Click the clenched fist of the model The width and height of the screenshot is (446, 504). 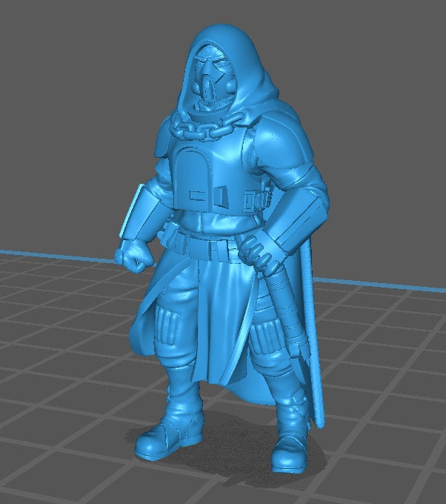pyautogui.click(x=136, y=255)
